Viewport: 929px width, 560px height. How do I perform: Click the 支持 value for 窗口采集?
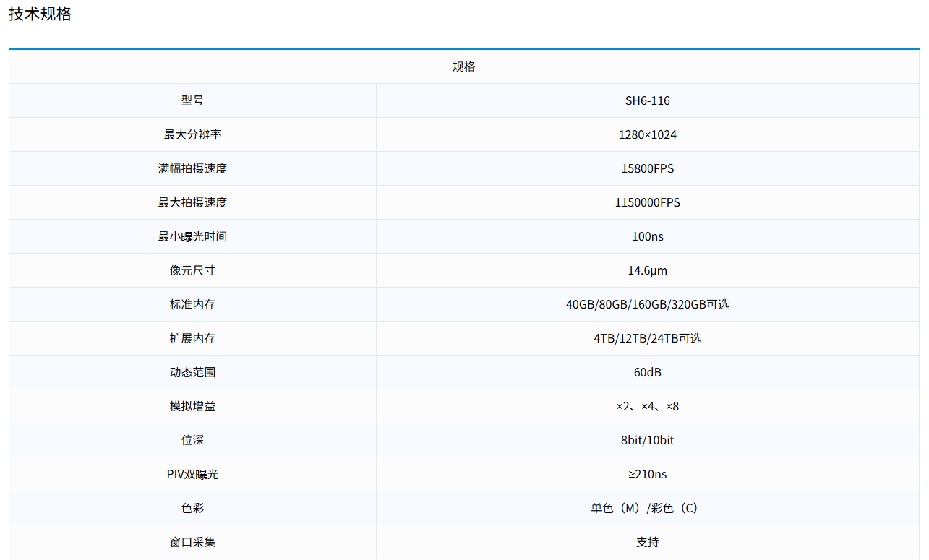click(x=647, y=542)
